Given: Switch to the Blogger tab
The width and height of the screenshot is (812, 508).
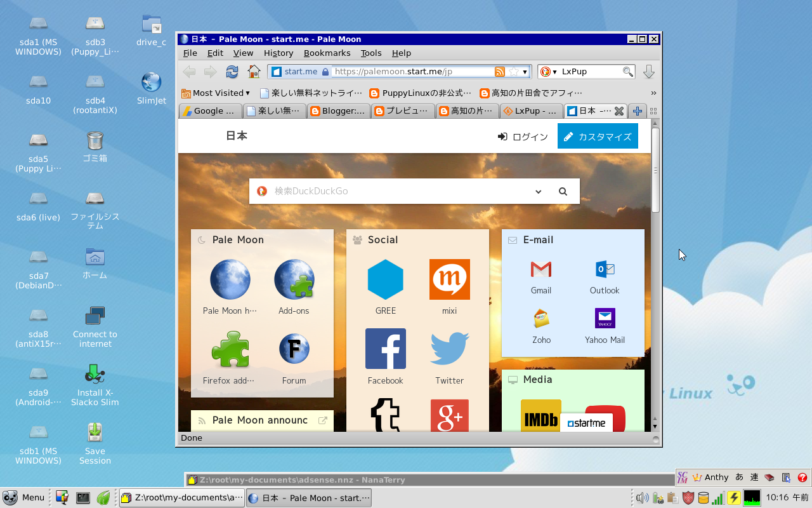Looking at the screenshot, I should [x=338, y=111].
